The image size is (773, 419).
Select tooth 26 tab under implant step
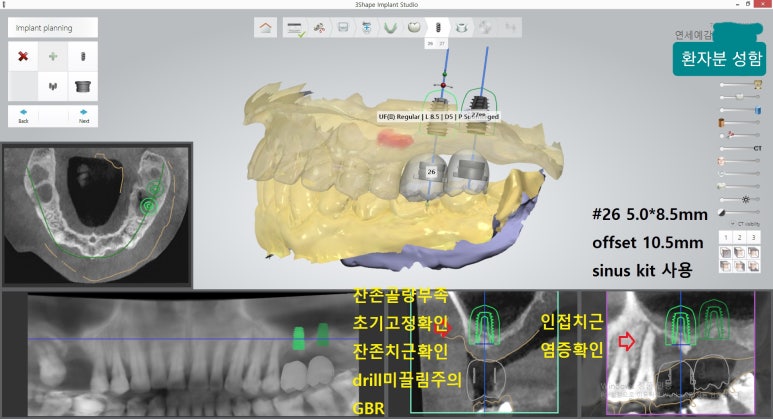tap(430, 44)
